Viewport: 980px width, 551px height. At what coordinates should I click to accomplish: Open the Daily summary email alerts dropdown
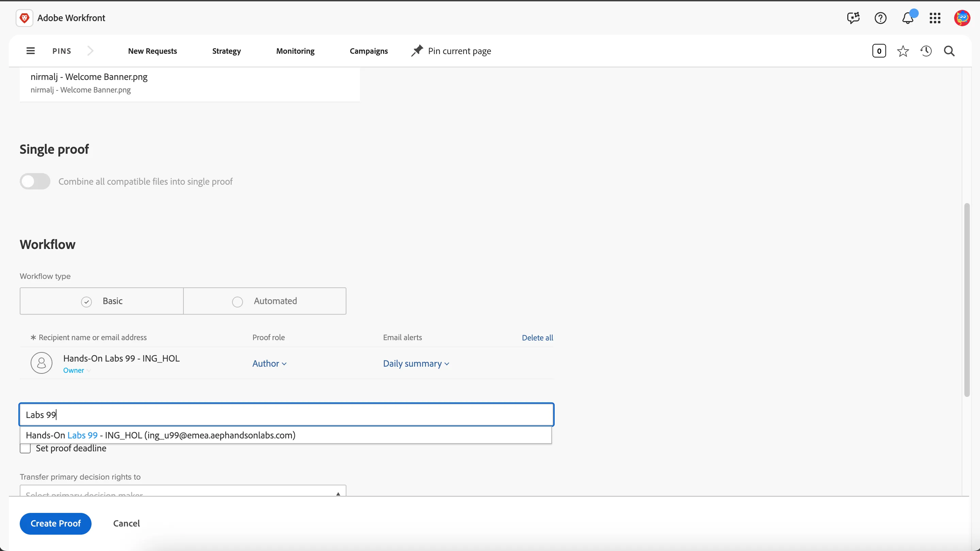[x=416, y=364]
